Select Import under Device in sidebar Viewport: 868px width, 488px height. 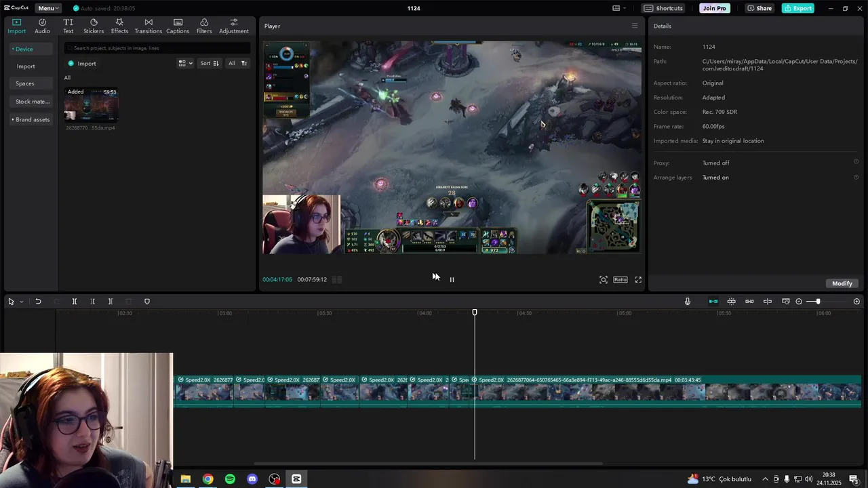click(26, 66)
